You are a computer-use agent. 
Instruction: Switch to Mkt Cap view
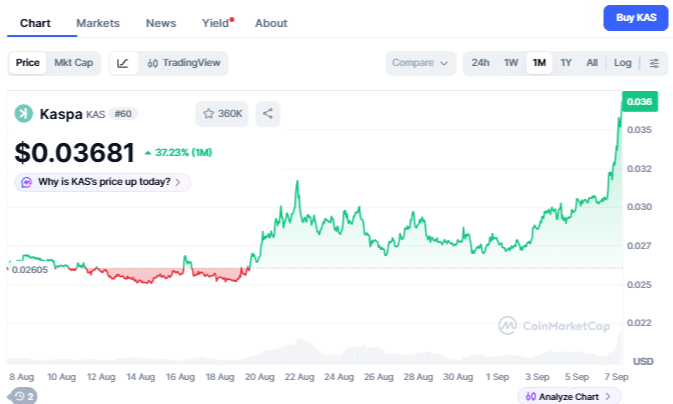tap(73, 63)
